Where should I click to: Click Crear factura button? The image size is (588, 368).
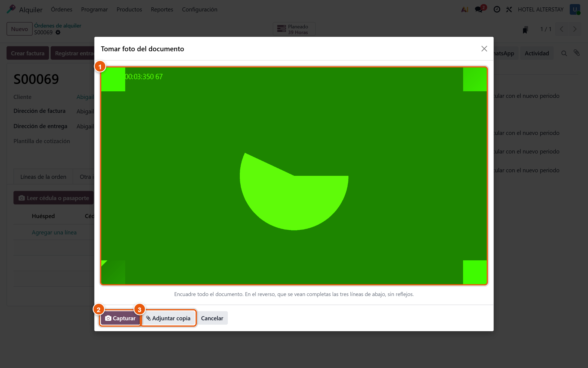(x=28, y=53)
